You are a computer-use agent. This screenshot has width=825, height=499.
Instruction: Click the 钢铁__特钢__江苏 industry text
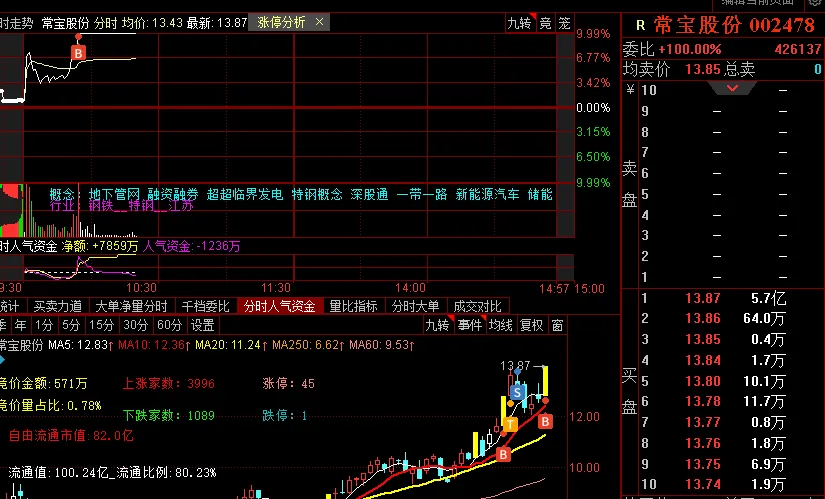141,206
